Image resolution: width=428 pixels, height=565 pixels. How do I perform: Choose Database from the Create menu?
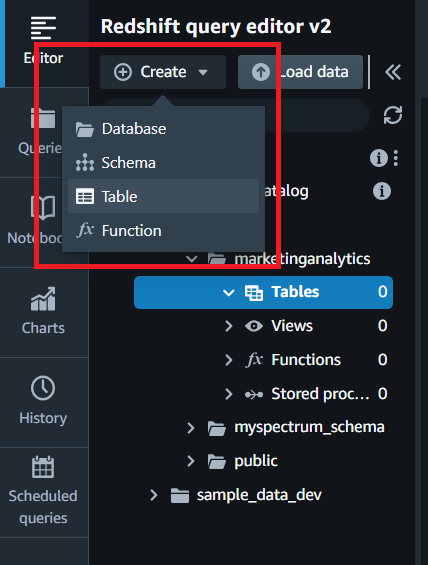click(x=164, y=129)
